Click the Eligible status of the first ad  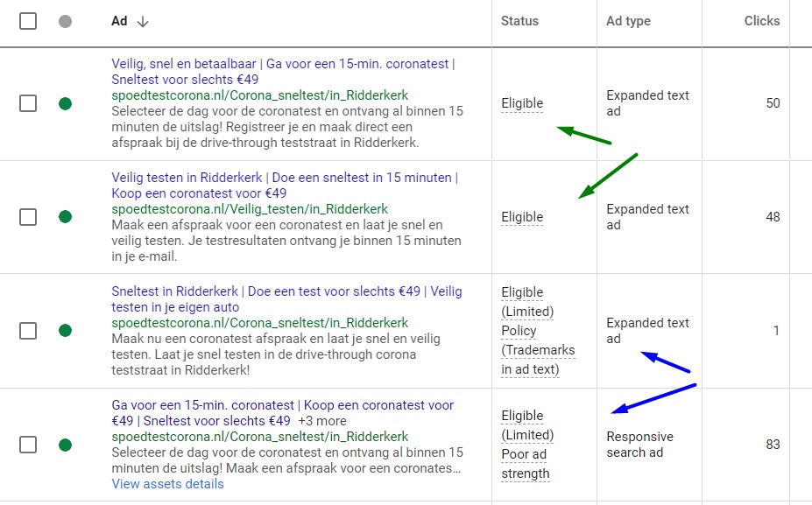[522, 103]
